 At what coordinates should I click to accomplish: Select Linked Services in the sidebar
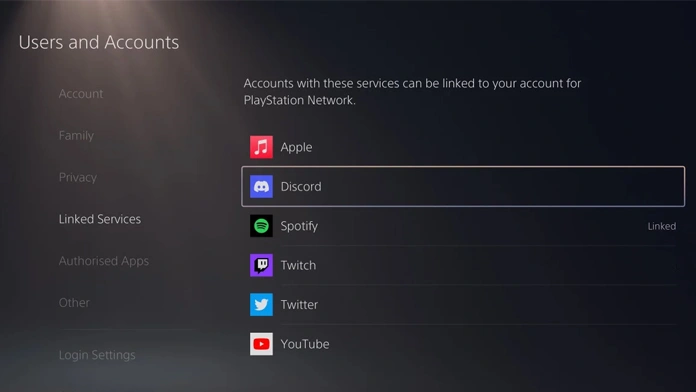tap(100, 219)
